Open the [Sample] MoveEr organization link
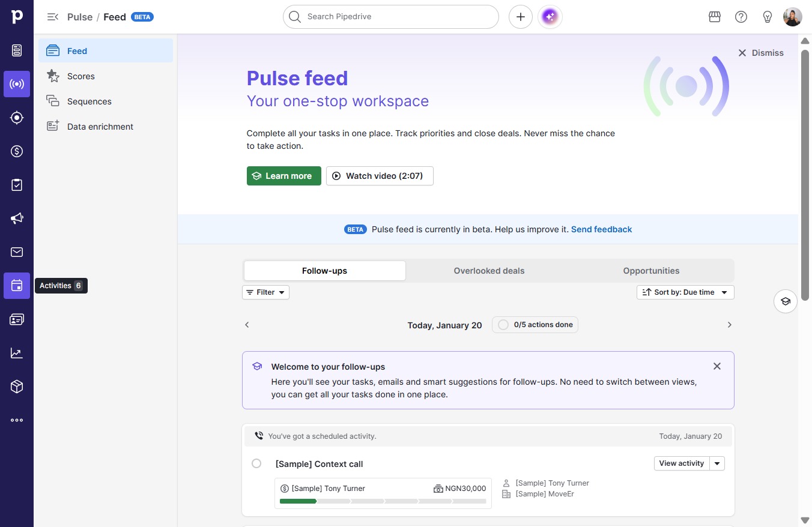 click(545, 494)
